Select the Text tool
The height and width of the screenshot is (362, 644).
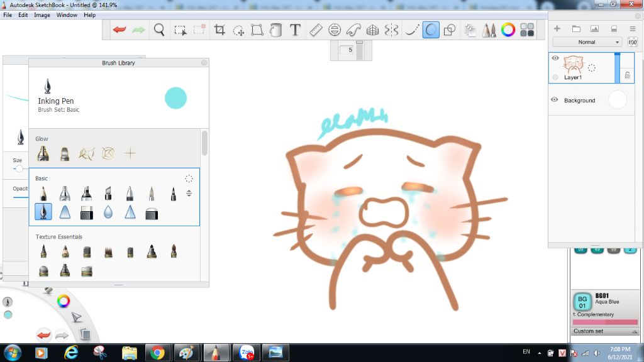(x=295, y=30)
